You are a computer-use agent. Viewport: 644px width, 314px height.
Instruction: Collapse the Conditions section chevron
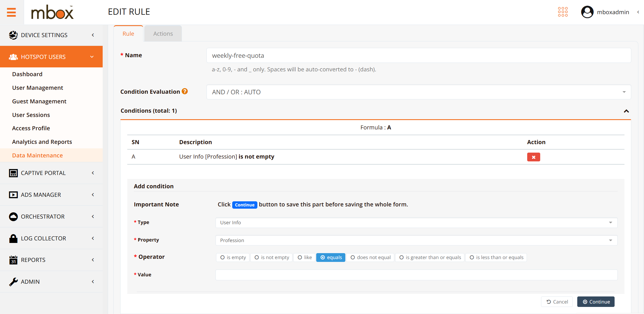(626, 111)
